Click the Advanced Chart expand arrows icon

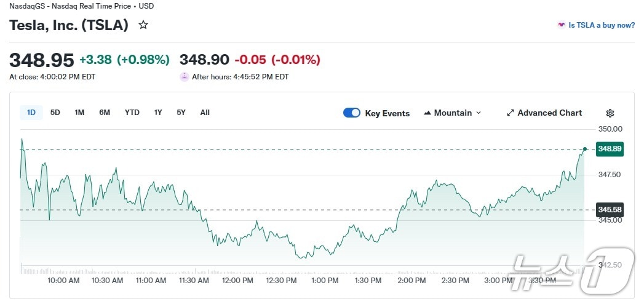pyautogui.click(x=510, y=113)
